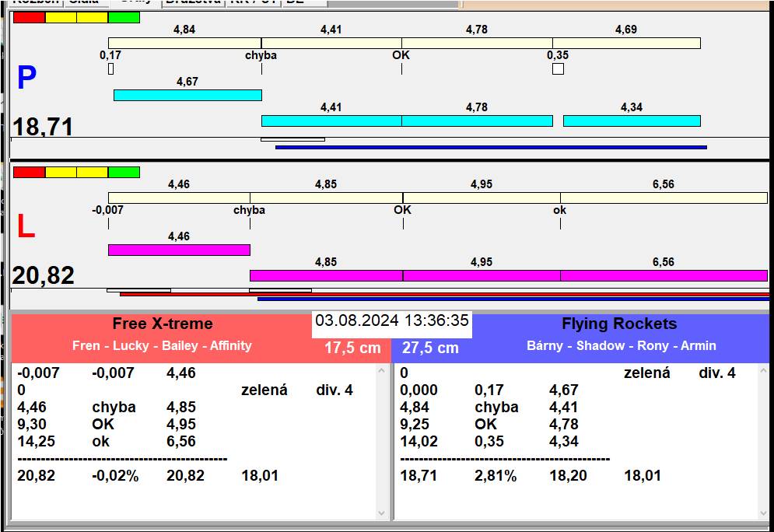The height and width of the screenshot is (532, 774).
Task: Click the chyba pass label in lane P
Action: pos(261,55)
